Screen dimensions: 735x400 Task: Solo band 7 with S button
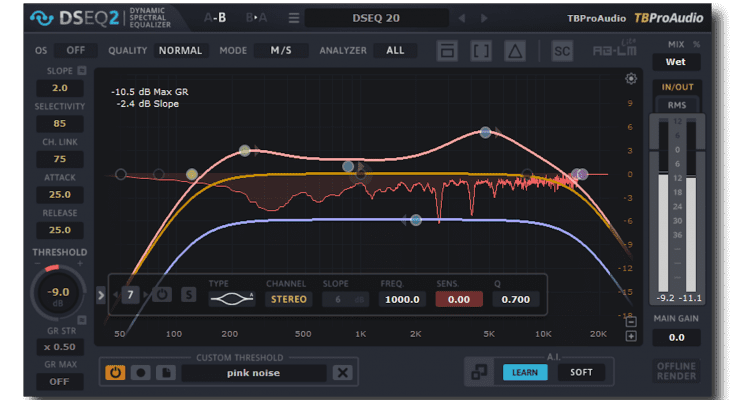(x=188, y=295)
